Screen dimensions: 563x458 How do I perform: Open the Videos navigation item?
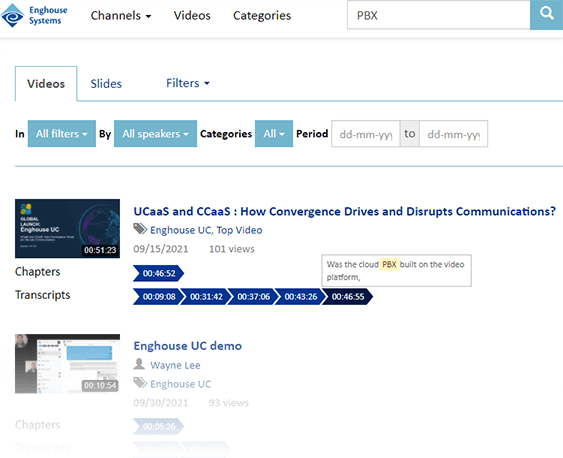point(192,15)
